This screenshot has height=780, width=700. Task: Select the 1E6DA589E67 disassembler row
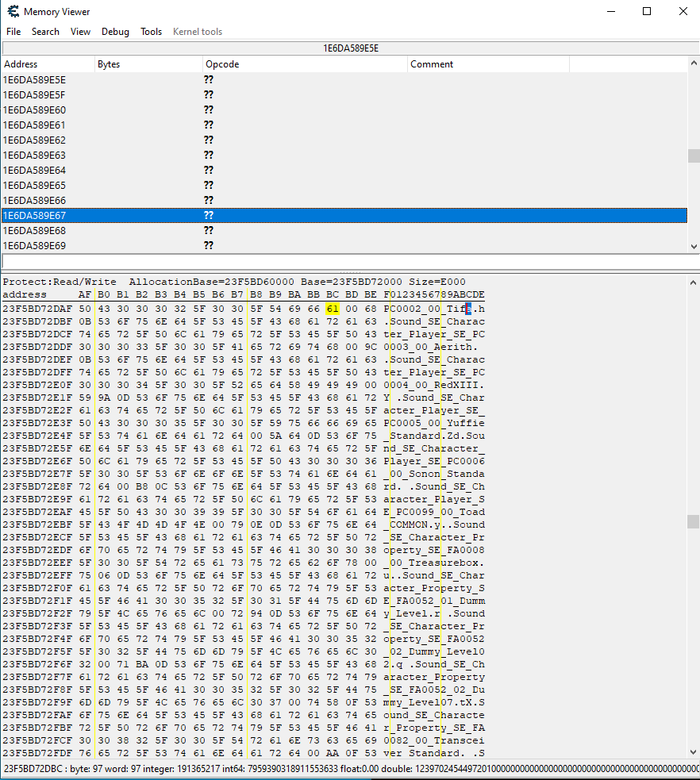(343, 215)
